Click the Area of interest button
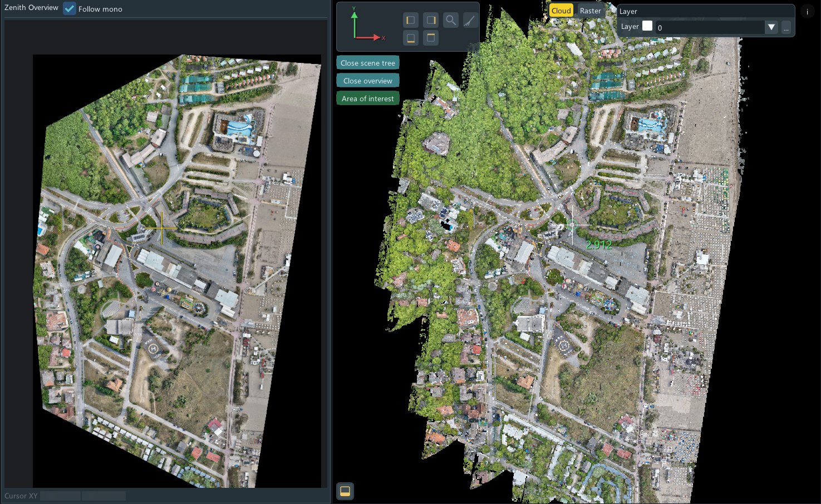Viewport: 821px width, 504px height. coord(368,98)
